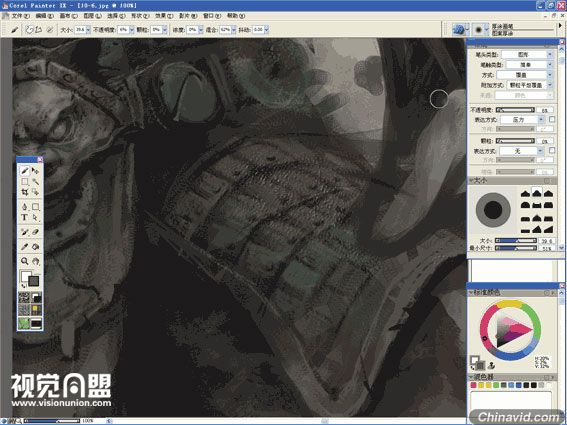Open the 图层 layers menu
This screenshot has height=425, width=567.
coord(92,16)
